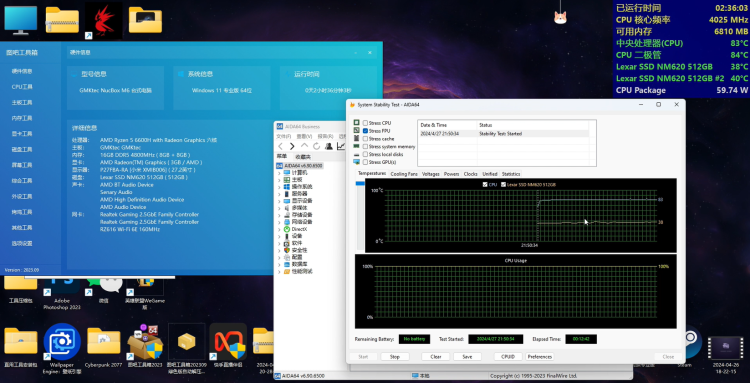750x383 pixels.
Task: Click the AIDA64 flame icon in title bar
Action: coord(352,105)
